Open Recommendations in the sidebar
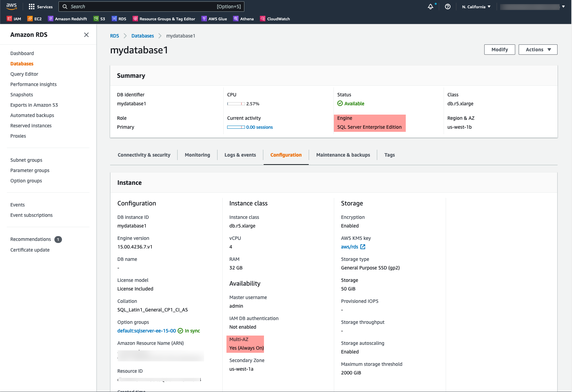572x392 pixels. (31, 239)
